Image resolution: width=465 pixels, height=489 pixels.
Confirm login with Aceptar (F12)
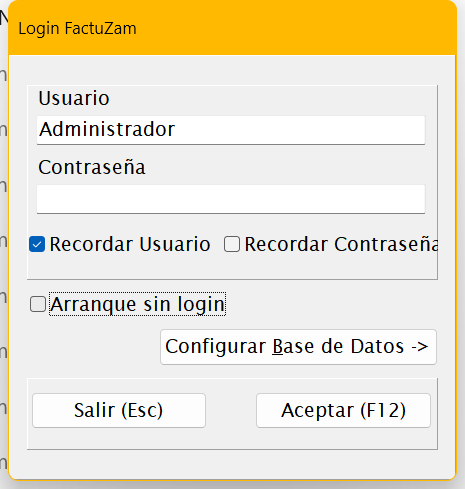click(343, 410)
